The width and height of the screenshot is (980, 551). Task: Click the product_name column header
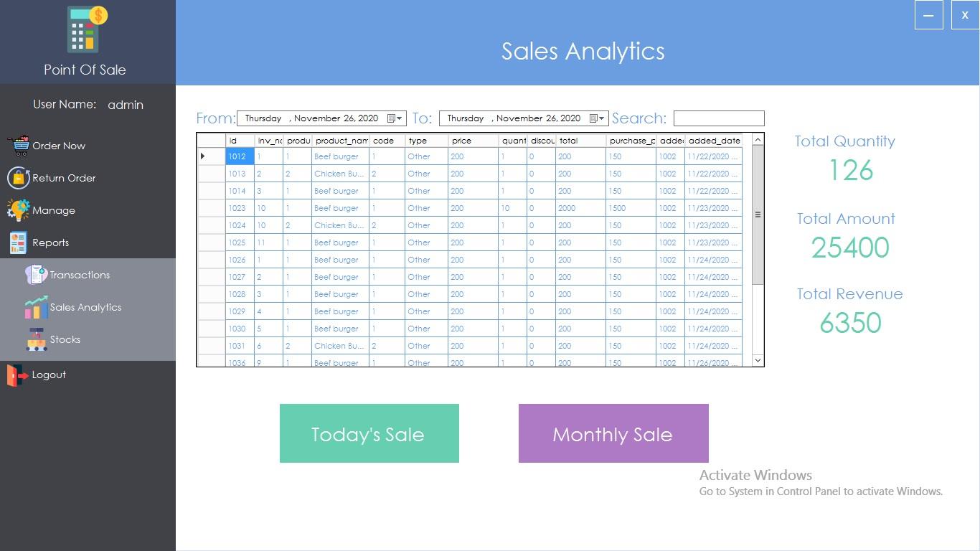click(341, 141)
